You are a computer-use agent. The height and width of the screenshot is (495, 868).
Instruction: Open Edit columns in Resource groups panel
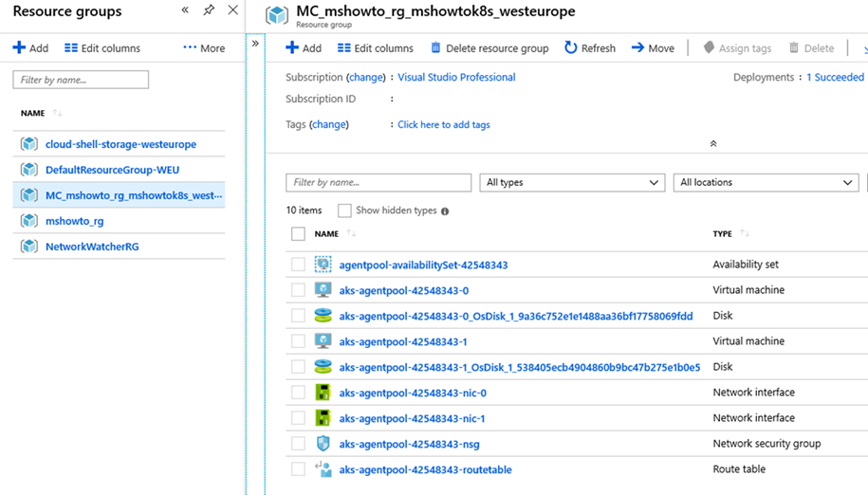(102, 48)
